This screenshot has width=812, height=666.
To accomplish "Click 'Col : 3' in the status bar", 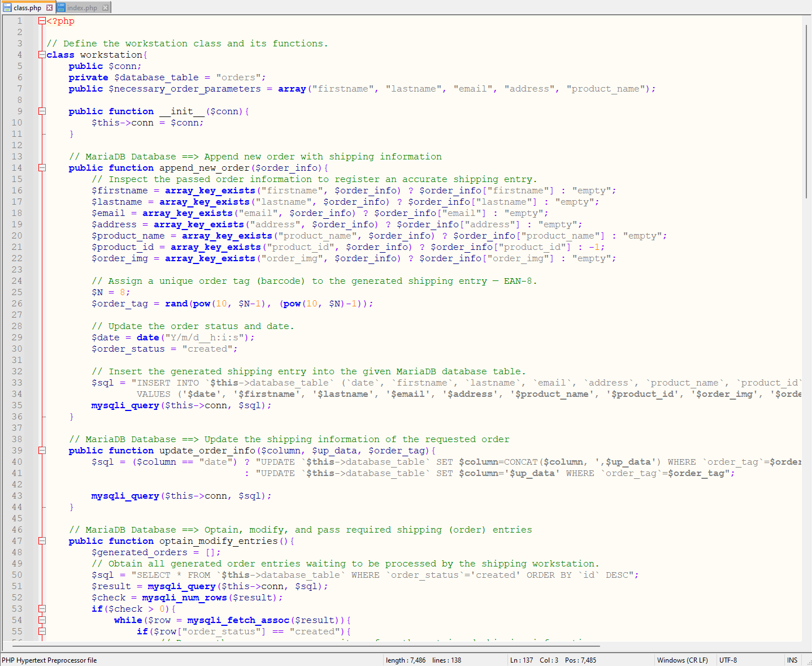I will coord(549,660).
